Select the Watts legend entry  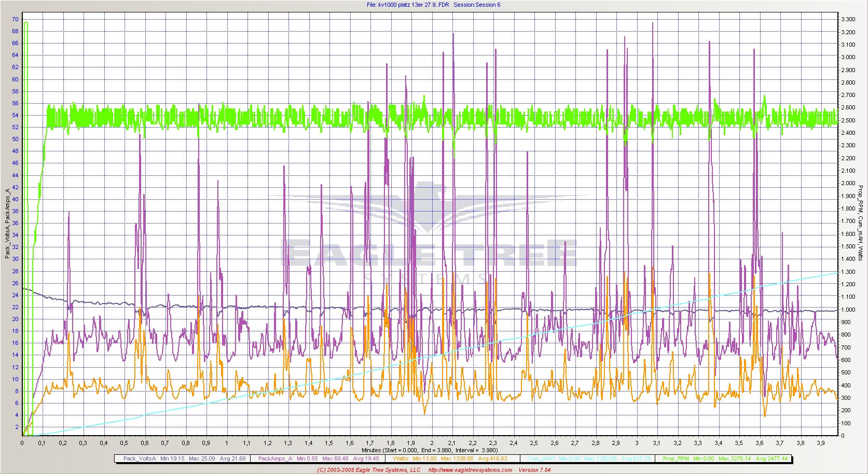pyautogui.click(x=452, y=458)
